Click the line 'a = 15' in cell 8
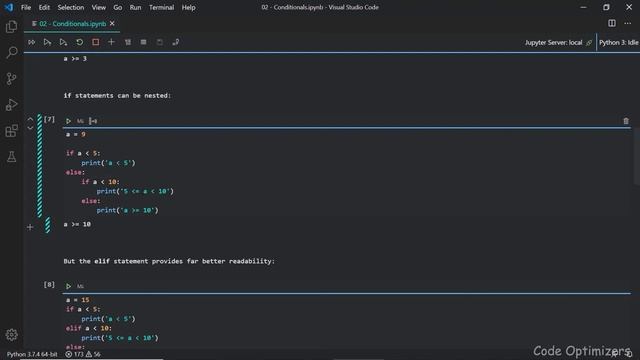The image size is (640, 360). click(78, 300)
